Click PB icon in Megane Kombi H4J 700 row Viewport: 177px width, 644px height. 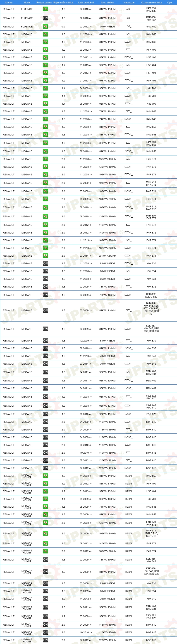[x=45, y=499]
